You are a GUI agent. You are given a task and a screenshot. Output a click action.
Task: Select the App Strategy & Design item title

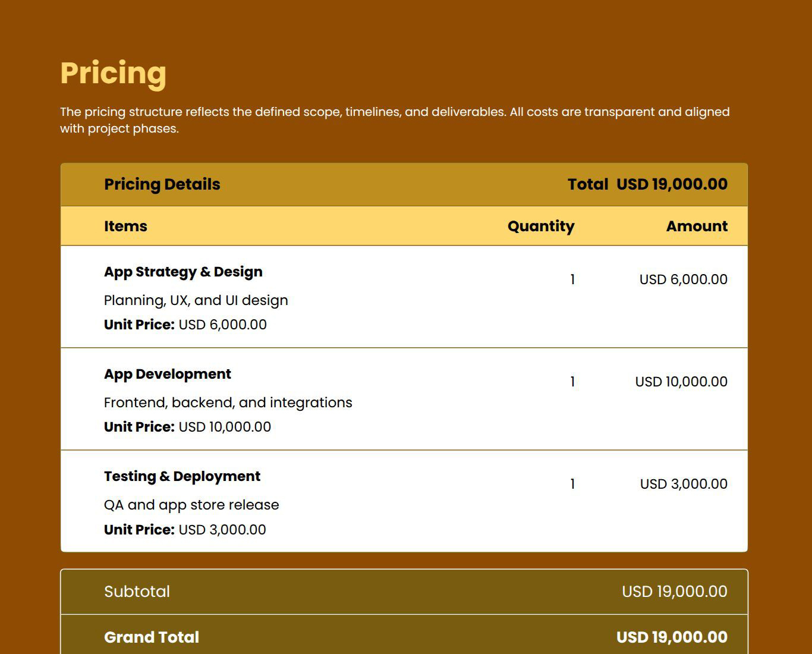click(x=183, y=272)
